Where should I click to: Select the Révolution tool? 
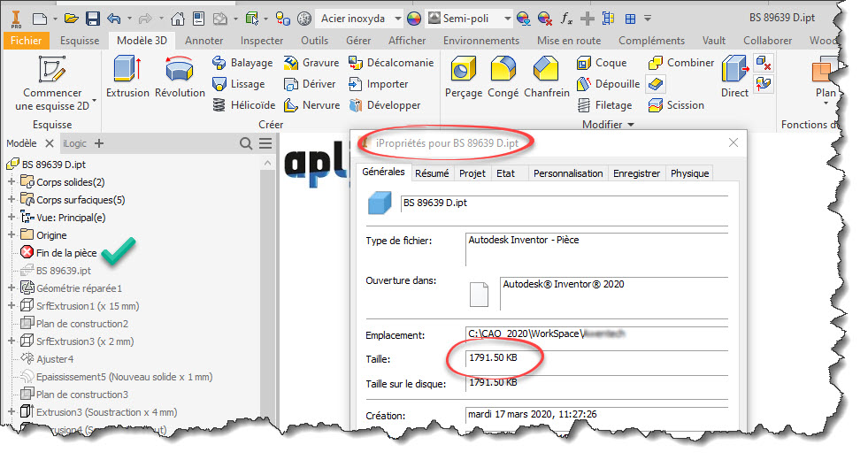click(180, 76)
